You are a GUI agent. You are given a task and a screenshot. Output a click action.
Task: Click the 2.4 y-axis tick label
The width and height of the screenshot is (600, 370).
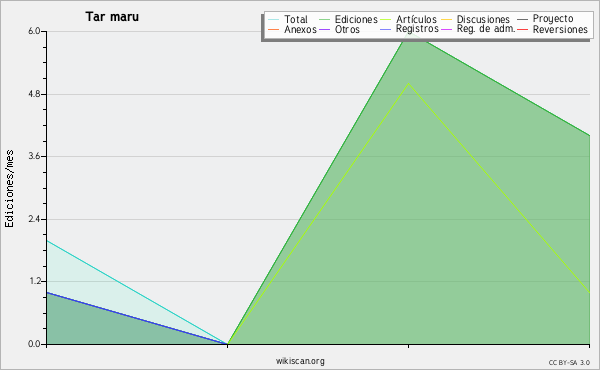[34, 219]
